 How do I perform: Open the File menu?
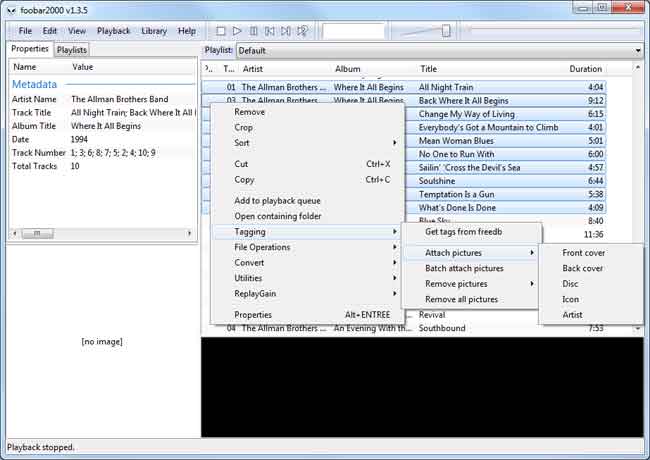click(25, 31)
